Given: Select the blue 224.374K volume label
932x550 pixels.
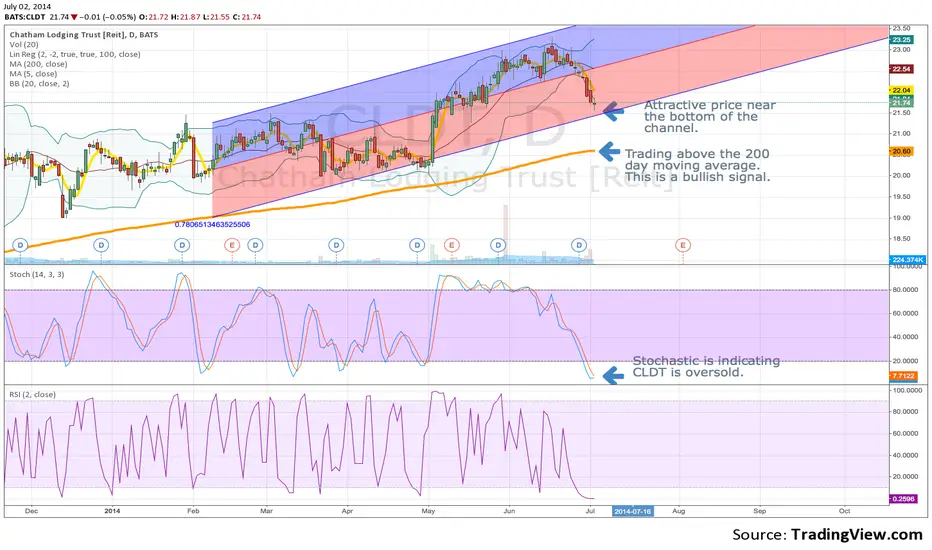Looking at the screenshot, I should point(908,260).
